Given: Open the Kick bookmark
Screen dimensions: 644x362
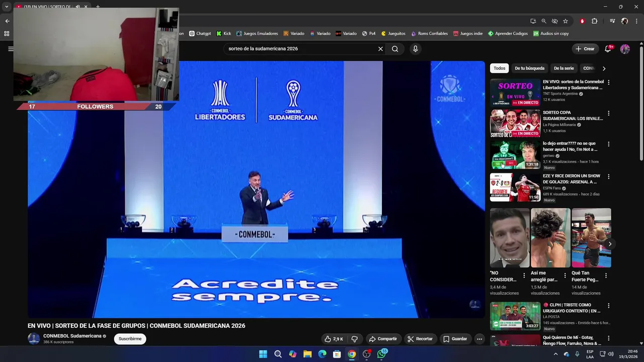Looking at the screenshot, I should 224,34.
